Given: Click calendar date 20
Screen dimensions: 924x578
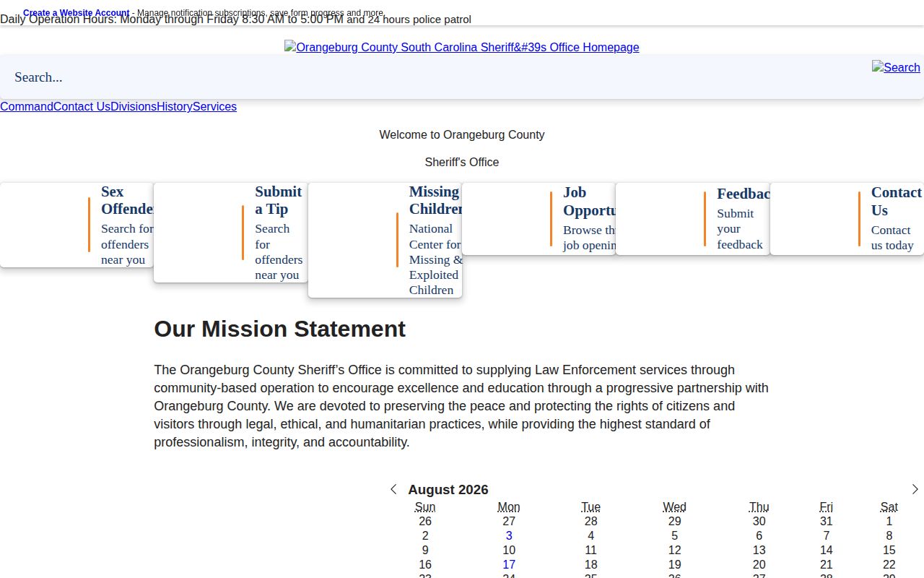Looking at the screenshot, I should (759, 564).
